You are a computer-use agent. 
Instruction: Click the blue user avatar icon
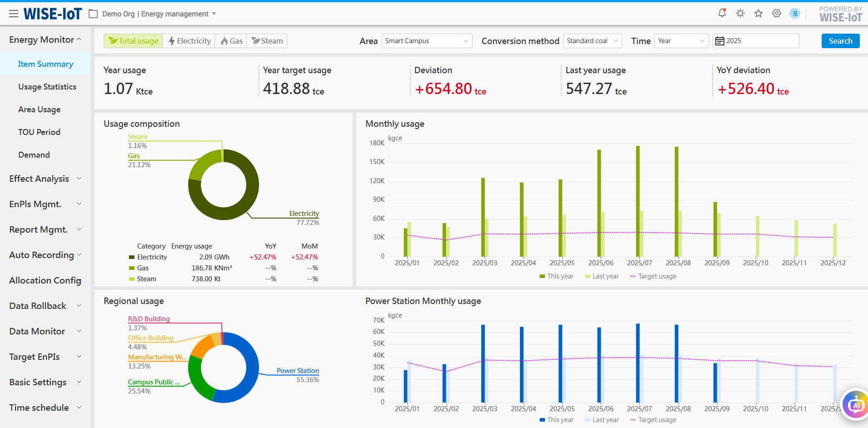795,13
